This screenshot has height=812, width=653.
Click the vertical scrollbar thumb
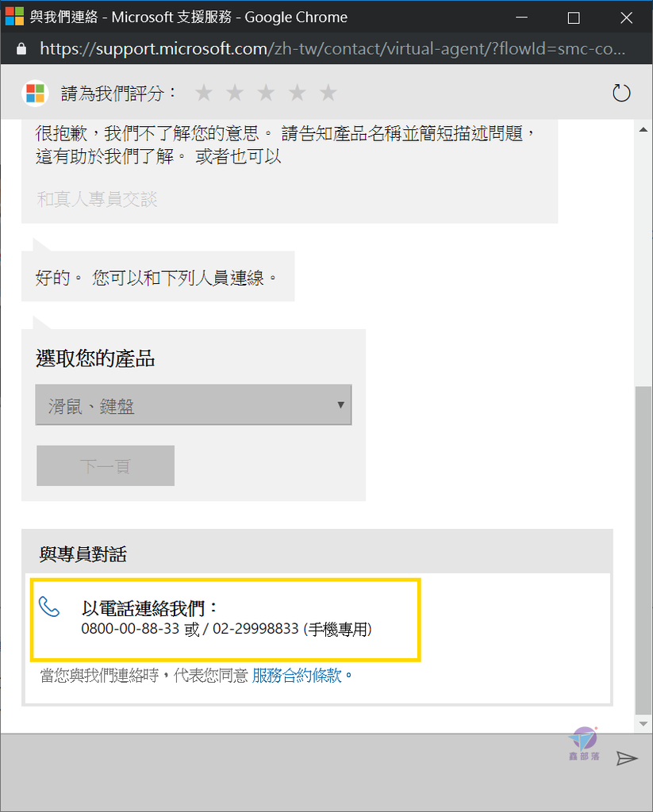tap(643, 550)
